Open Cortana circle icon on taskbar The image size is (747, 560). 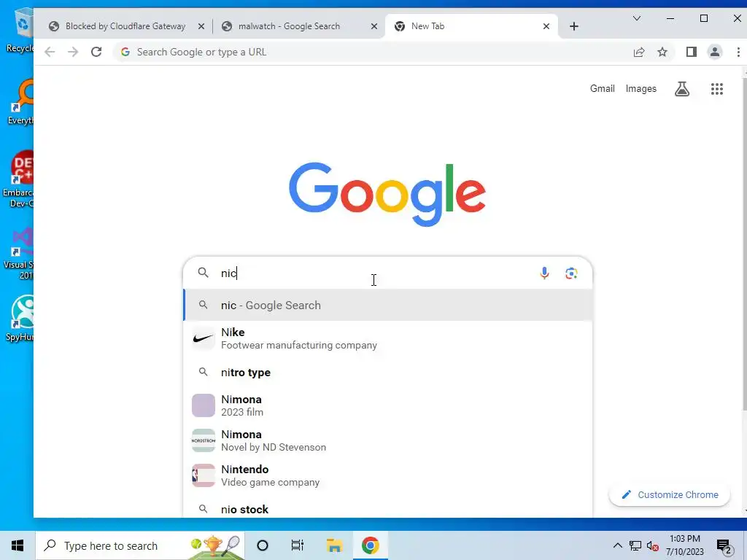pyautogui.click(x=263, y=545)
